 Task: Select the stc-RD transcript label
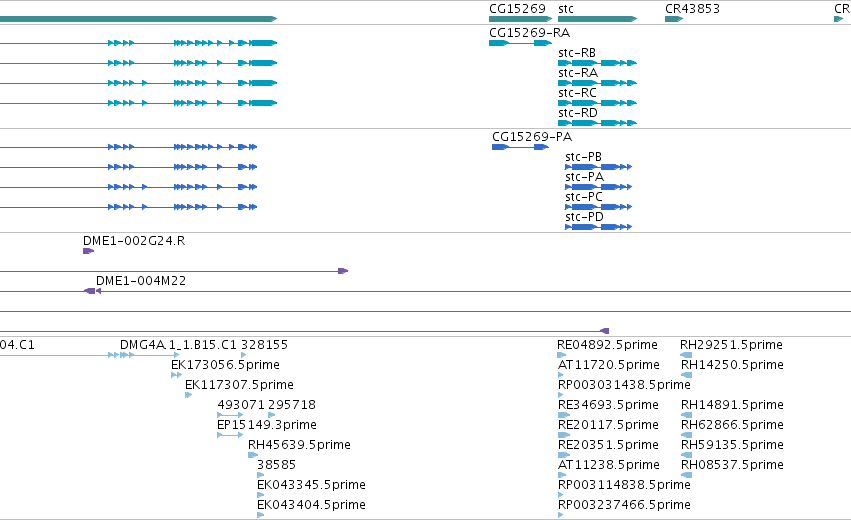click(x=577, y=113)
